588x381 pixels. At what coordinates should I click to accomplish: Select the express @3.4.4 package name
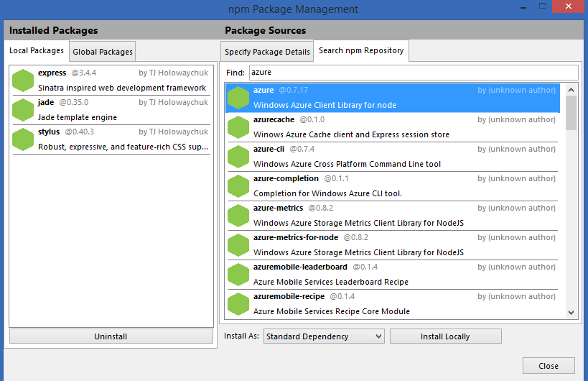point(52,73)
